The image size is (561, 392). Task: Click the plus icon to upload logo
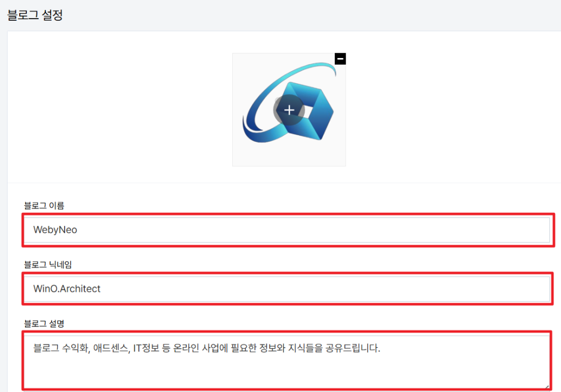(x=289, y=110)
